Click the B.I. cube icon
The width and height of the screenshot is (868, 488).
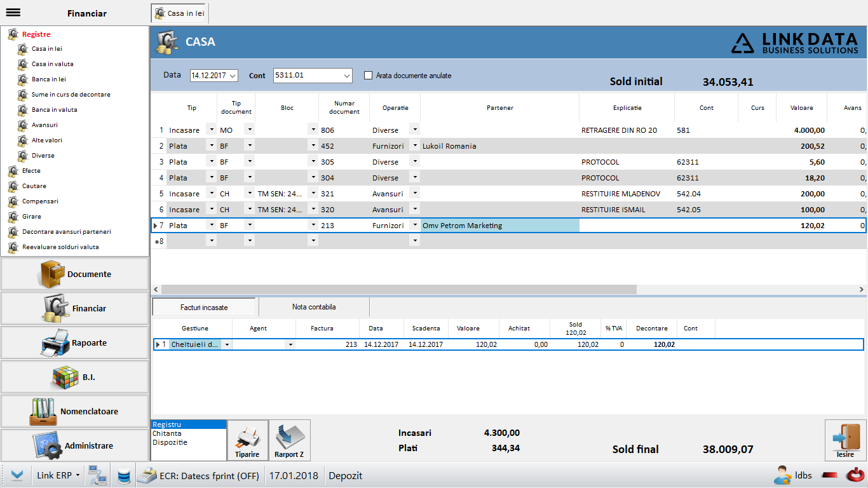pos(65,377)
